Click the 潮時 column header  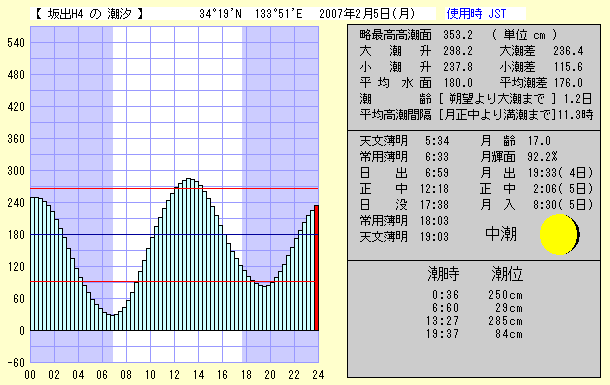[443, 274]
